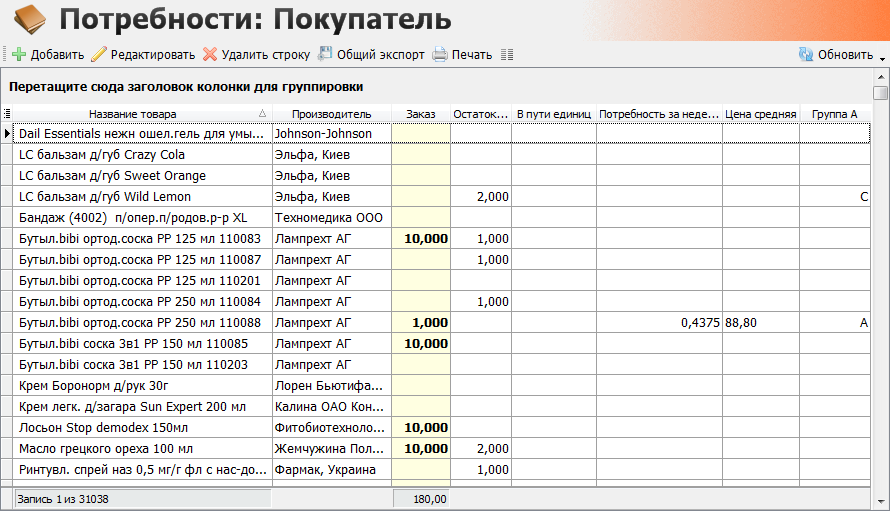Click the Заказ column header
The width and height of the screenshot is (890, 511).
tap(421, 114)
